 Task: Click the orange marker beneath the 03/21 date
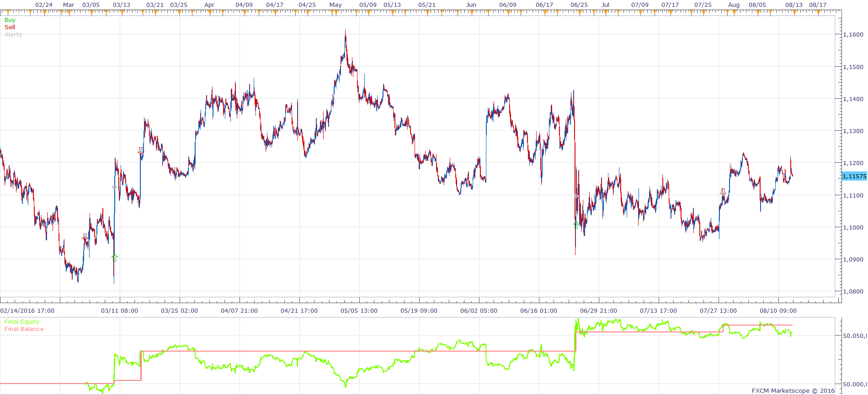pyautogui.click(x=156, y=13)
